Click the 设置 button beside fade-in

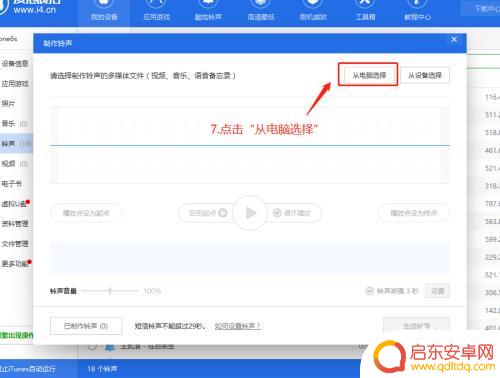pyautogui.click(x=437, y=291)
